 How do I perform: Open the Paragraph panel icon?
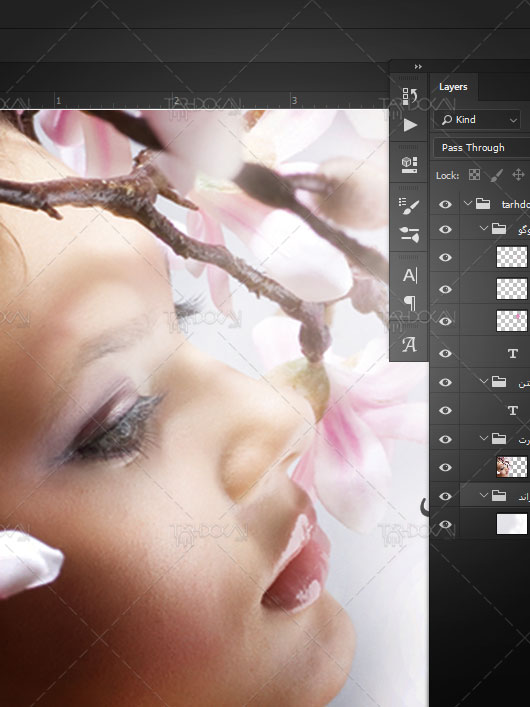tap(410, 303)
